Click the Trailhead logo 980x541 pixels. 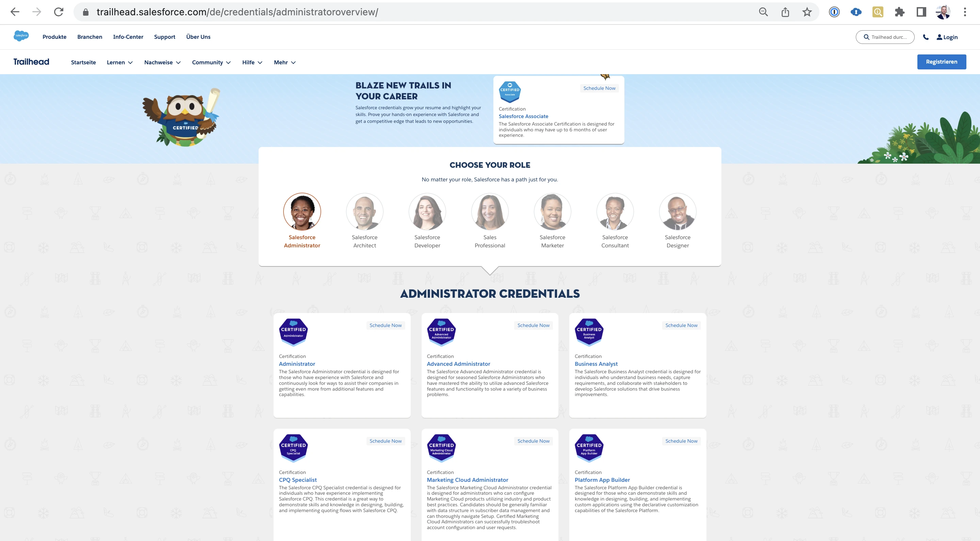[31, 62]
